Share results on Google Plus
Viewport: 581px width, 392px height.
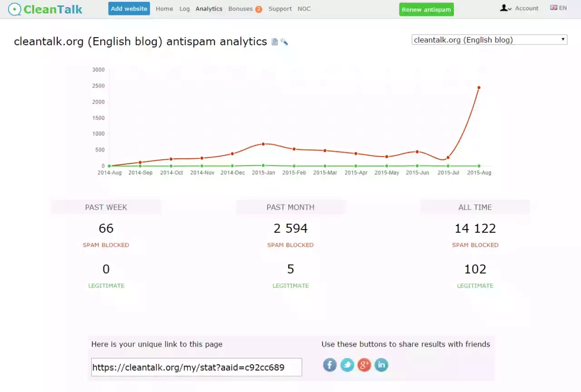tap(364, 365)
